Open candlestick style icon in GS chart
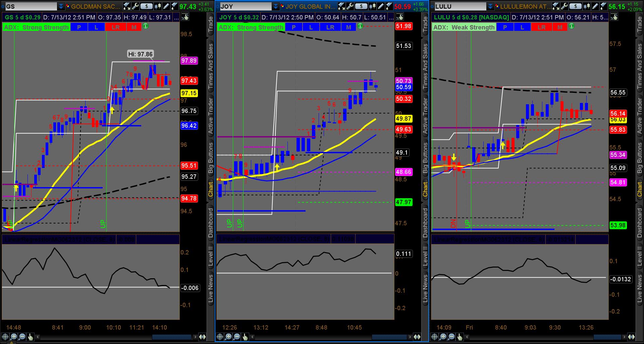This screenshot has width=644, height=344. pyautogui.click(x=158, y=6)
